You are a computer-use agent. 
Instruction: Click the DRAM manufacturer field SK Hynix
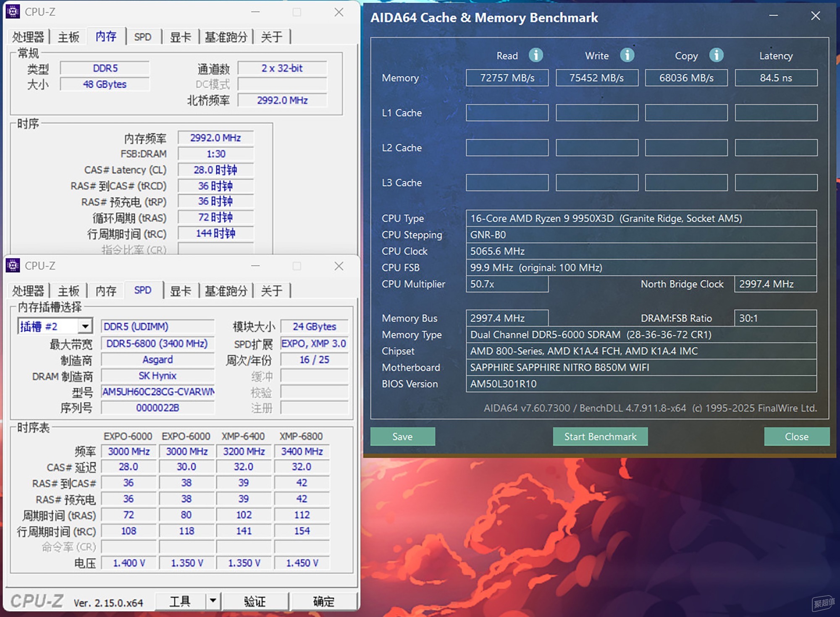click(x=157, y=376)
